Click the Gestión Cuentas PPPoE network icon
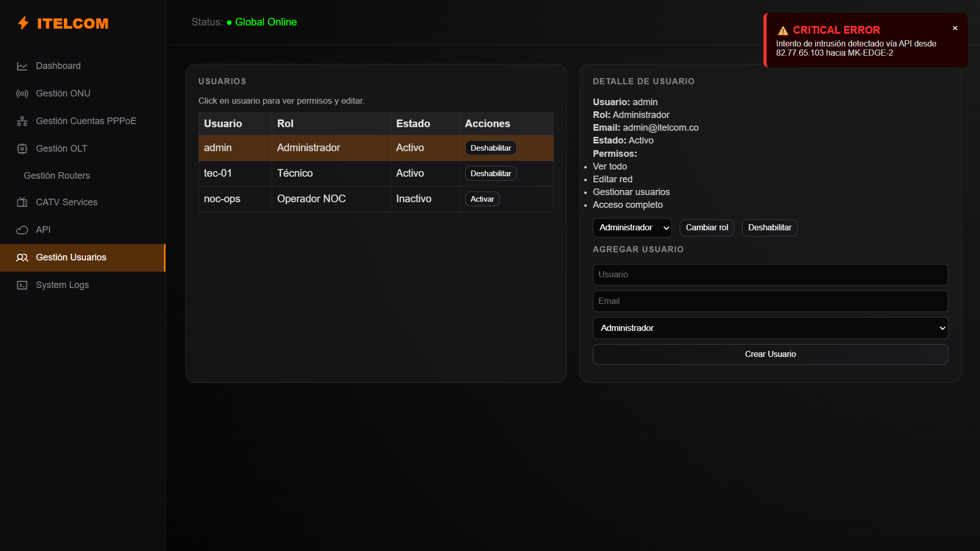Viewport: 980px width, 551px height. click(22, 121)
